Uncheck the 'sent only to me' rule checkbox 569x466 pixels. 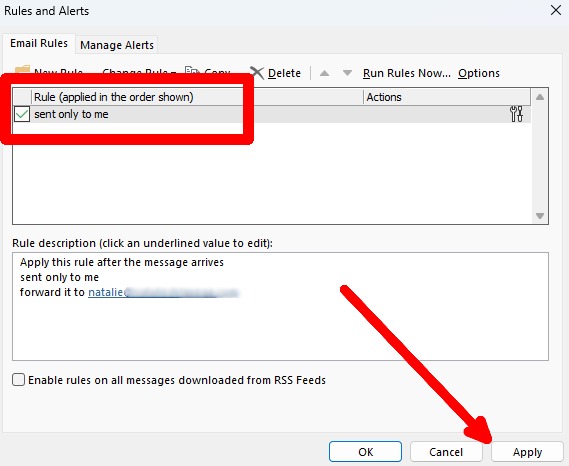coord(22,114)
